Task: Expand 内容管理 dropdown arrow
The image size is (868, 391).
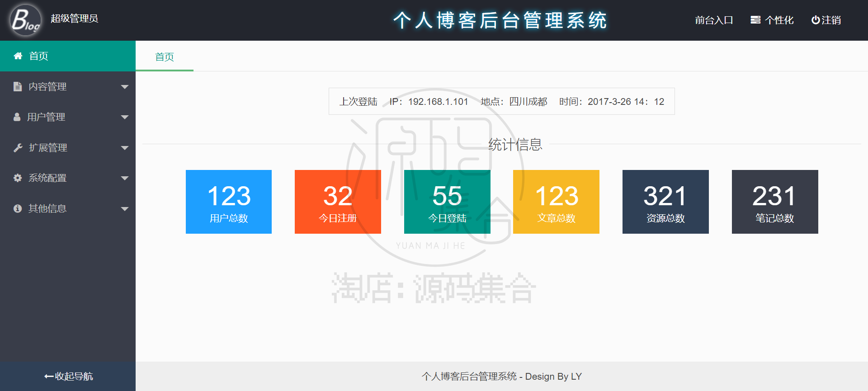Action: [125, 87]
